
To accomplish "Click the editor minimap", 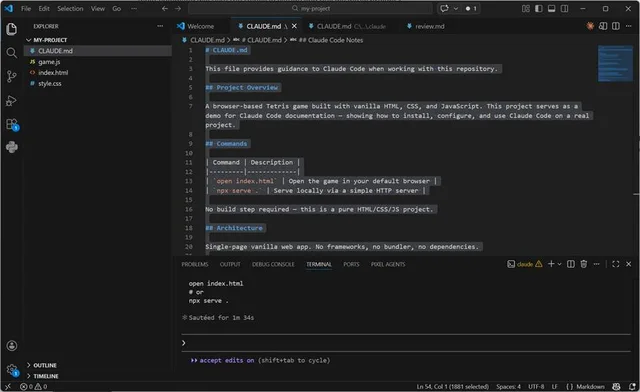I will [x=615, y=64].
